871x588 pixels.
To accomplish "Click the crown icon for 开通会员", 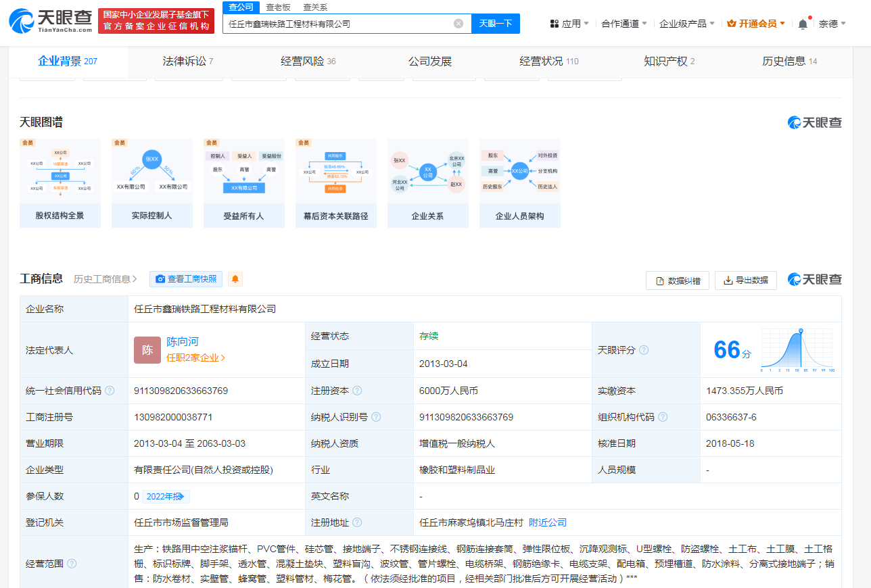I will pos(732,23).
